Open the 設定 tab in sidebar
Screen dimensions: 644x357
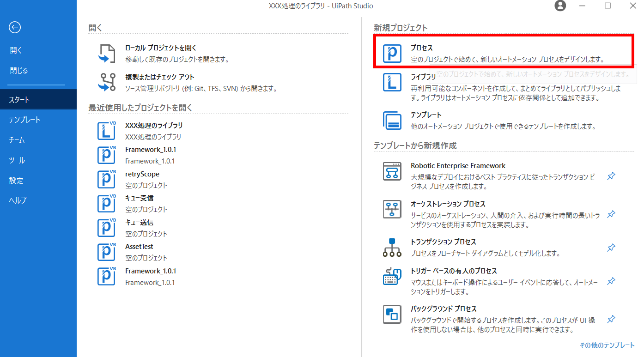pyautogui.click(x=38, y=181)
